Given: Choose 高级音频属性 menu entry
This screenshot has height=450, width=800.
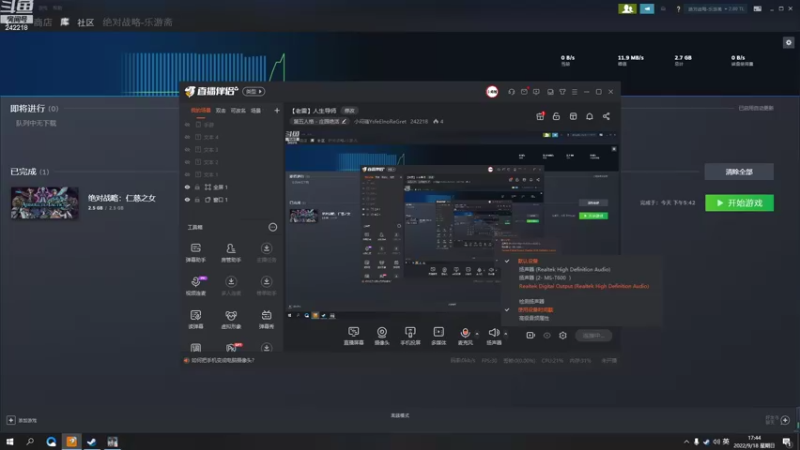Looking at the screenshot, I should [x=534, y=318].
